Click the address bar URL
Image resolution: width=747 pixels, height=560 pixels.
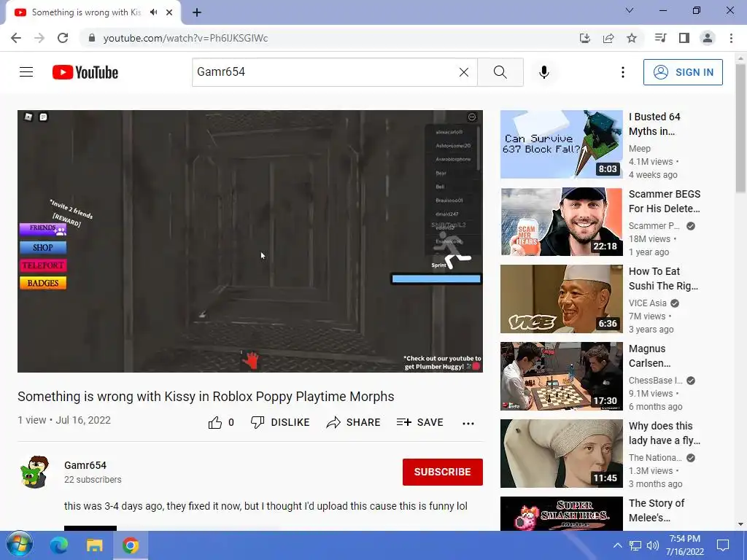pos(185,38)
